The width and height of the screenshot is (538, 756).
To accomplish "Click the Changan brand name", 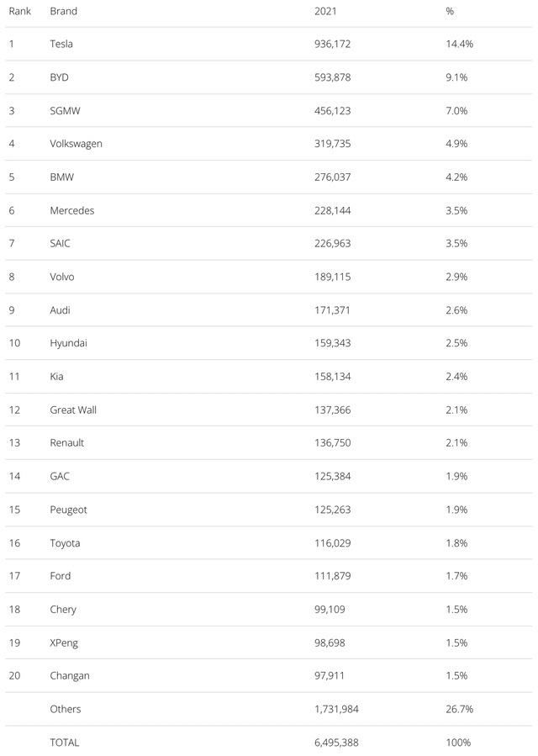I will 70,676.
